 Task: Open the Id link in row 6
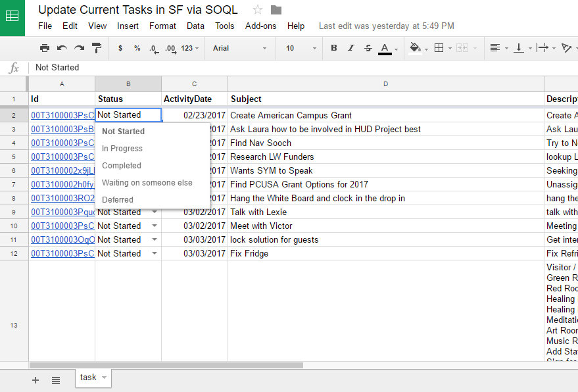[x=62, y=171]
